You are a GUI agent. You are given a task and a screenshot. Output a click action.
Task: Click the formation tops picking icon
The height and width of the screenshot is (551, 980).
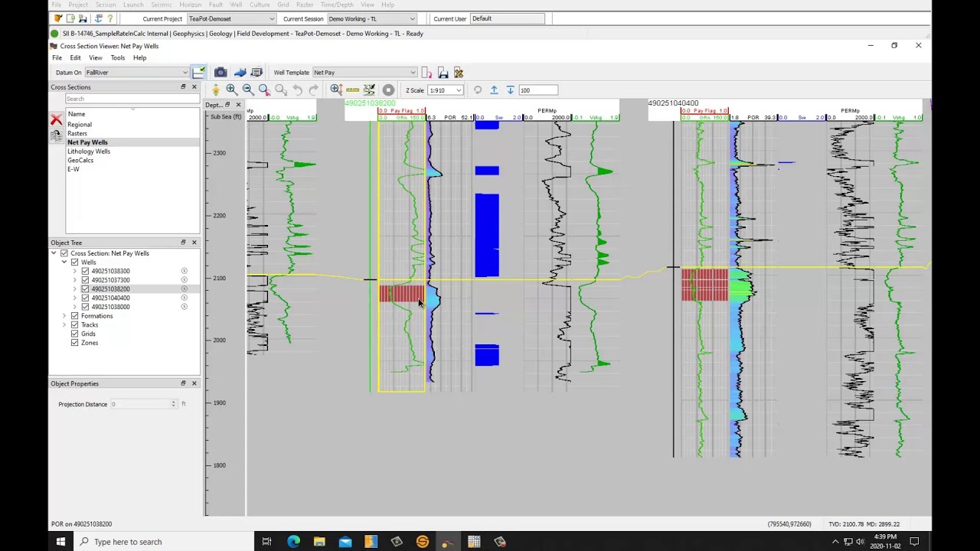point(369,90)
